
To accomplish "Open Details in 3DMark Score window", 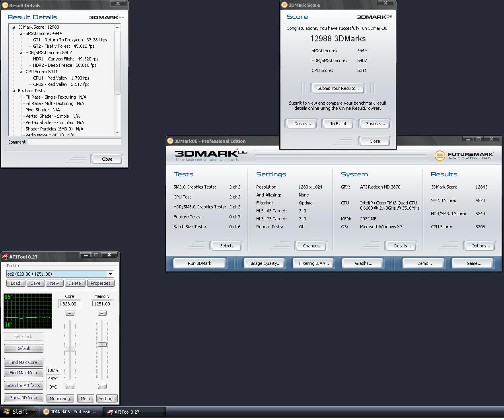I will (302, 124).
